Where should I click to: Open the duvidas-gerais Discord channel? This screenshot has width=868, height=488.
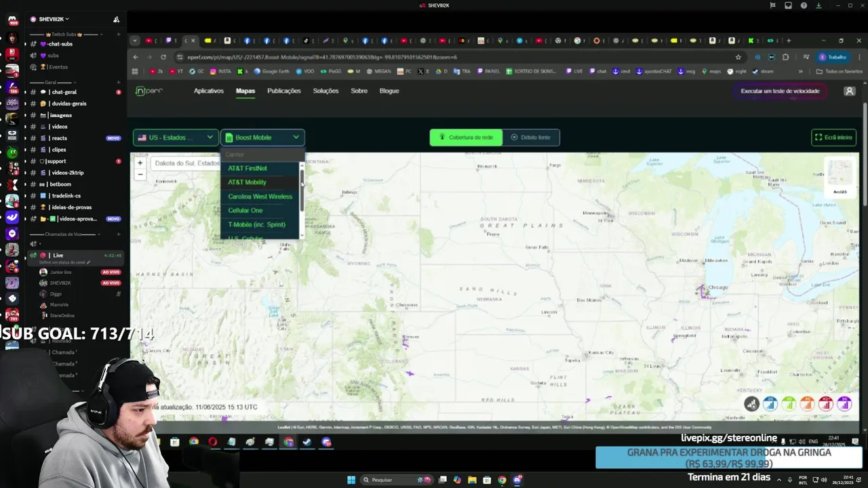point(68,104)
